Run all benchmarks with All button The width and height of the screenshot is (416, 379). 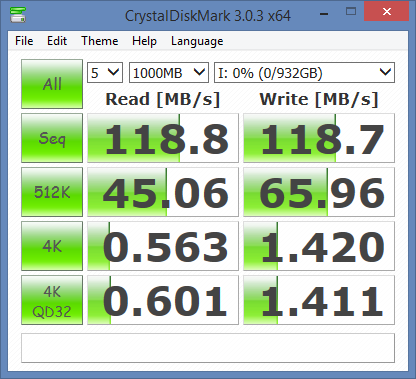point(52,84)
